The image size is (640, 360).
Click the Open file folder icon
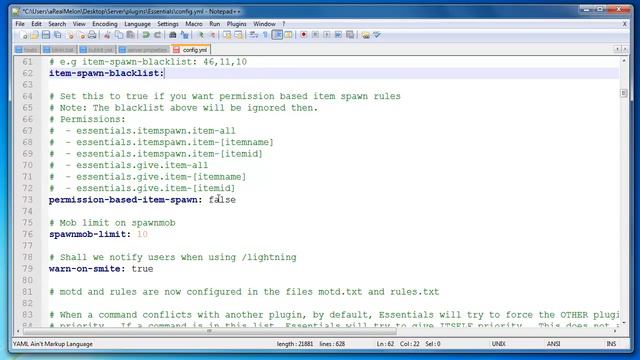coord(35,35)
